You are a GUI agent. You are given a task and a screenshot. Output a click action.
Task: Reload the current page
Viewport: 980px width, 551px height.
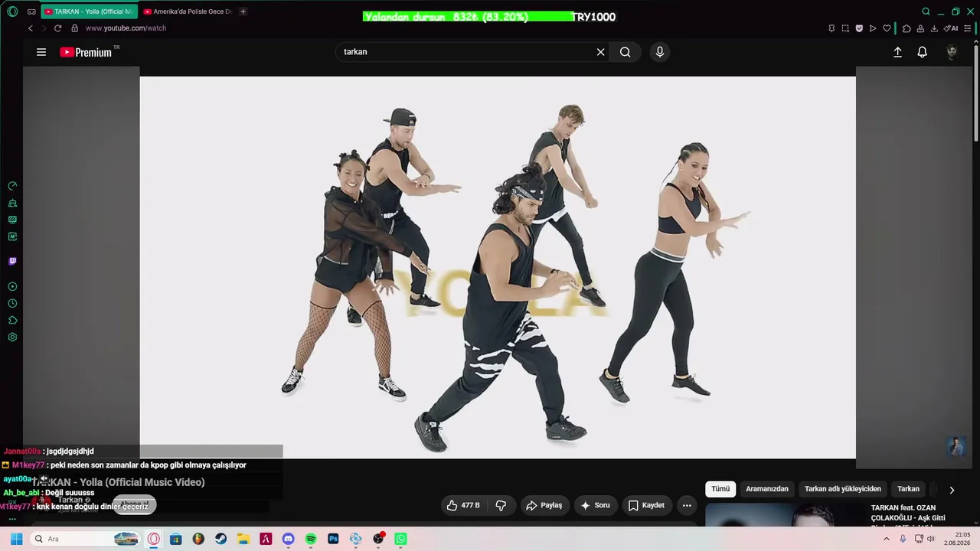point(57,28)
